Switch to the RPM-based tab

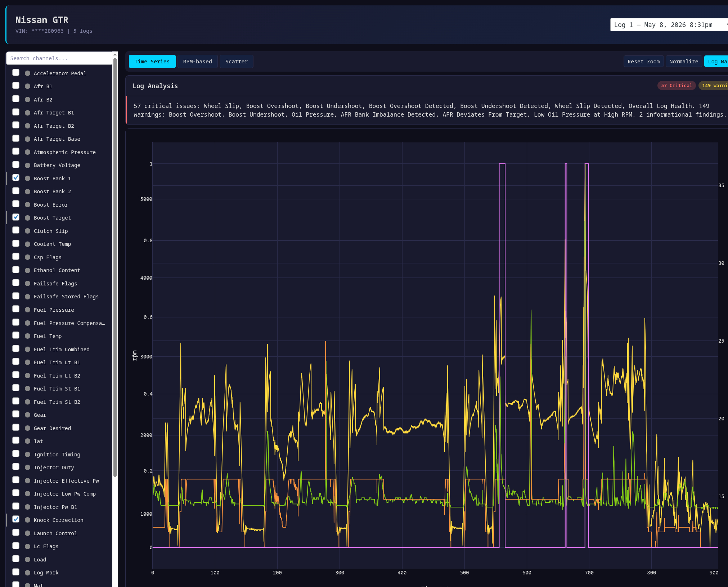(x=197, y=62)
